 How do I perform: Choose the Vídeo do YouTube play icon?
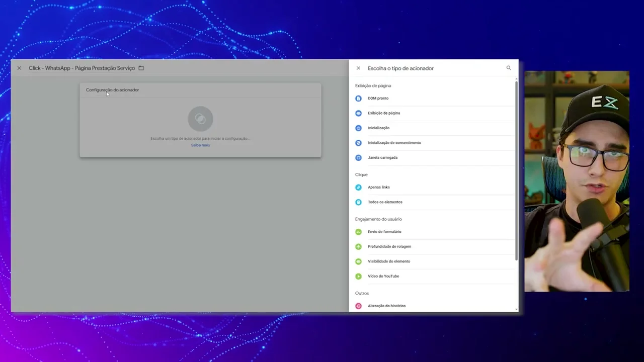pos(358,276)
